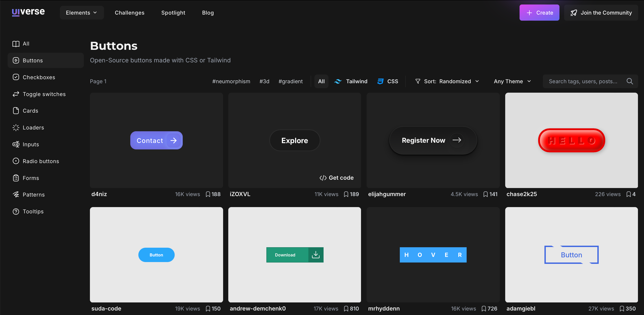Viewport: 644px width, 315px height.
Task: Click bookmark icon on mrhyddenn post
Action: (x=484, y=308)
